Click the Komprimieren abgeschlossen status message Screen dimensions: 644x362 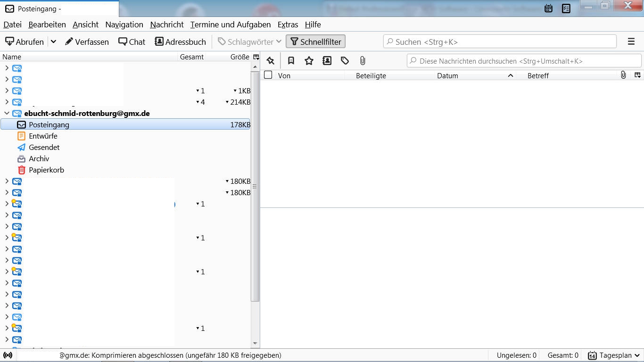[170, 355]
